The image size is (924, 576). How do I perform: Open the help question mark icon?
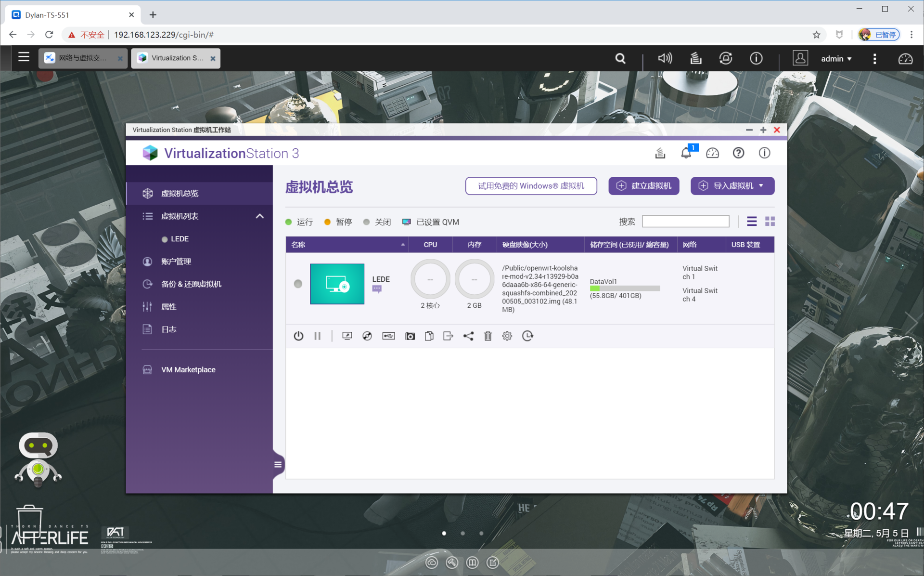(738, 153)
